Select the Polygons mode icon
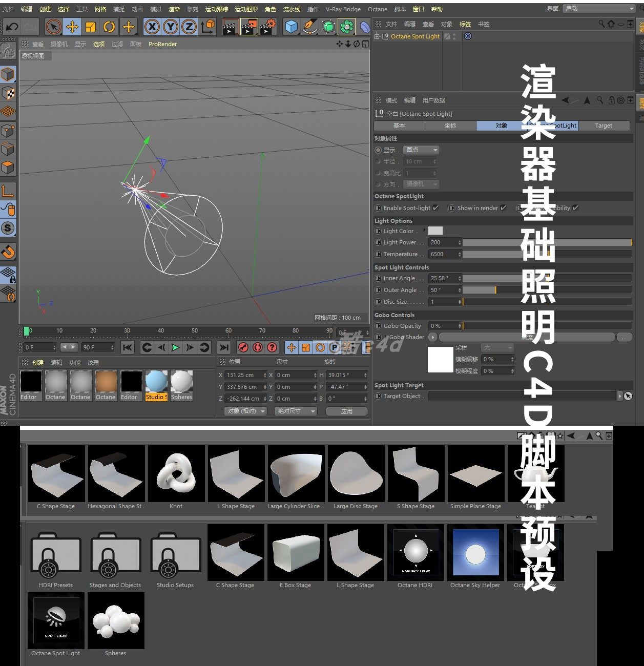Image resolution: width=644 pixels, height=666 pixels. [8, 167]
